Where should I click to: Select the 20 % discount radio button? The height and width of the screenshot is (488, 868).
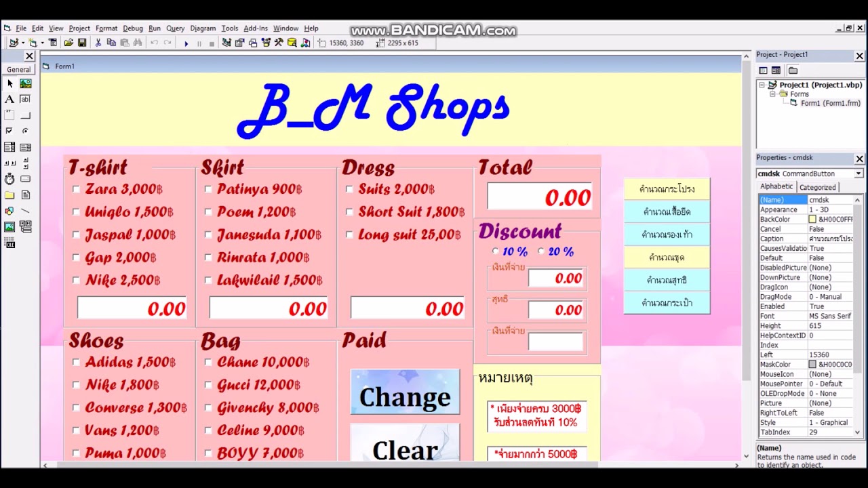click(x=540, y=251)
